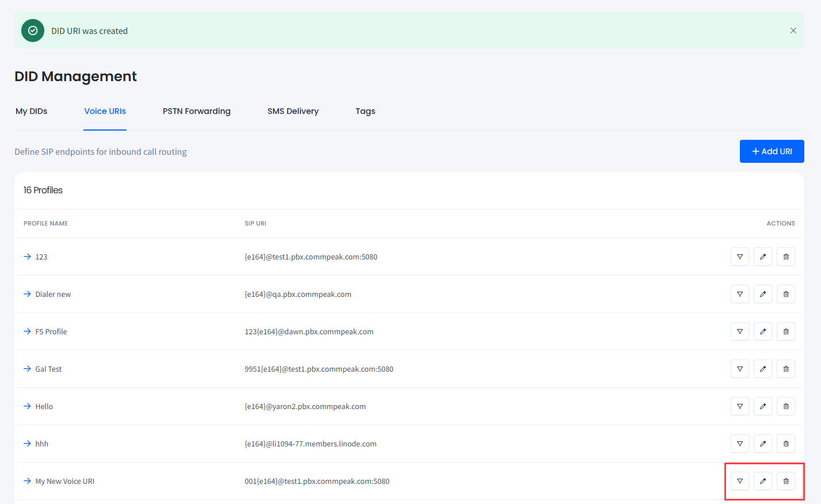Click SIP URI {e164}@yaron2.pbx.commpeak.com
The height and width of the screenshot is (504, 821).
coord(306,406)
